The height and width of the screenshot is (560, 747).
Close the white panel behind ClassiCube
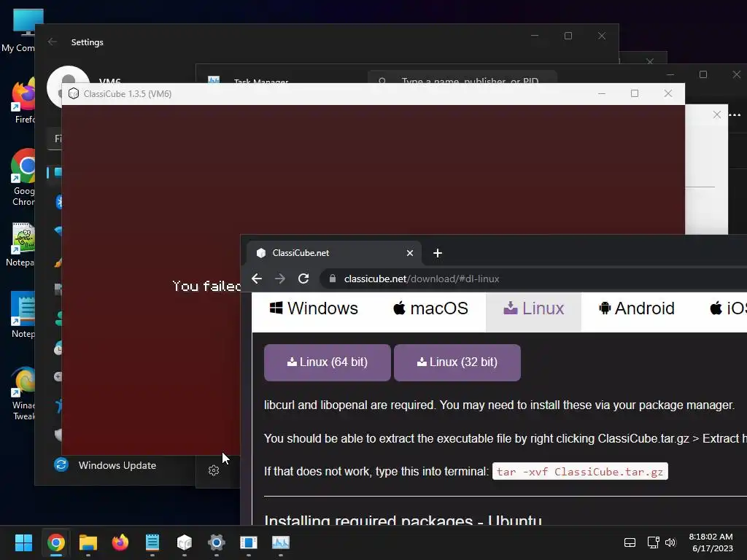pyautogui.click(x=716, y=114)
